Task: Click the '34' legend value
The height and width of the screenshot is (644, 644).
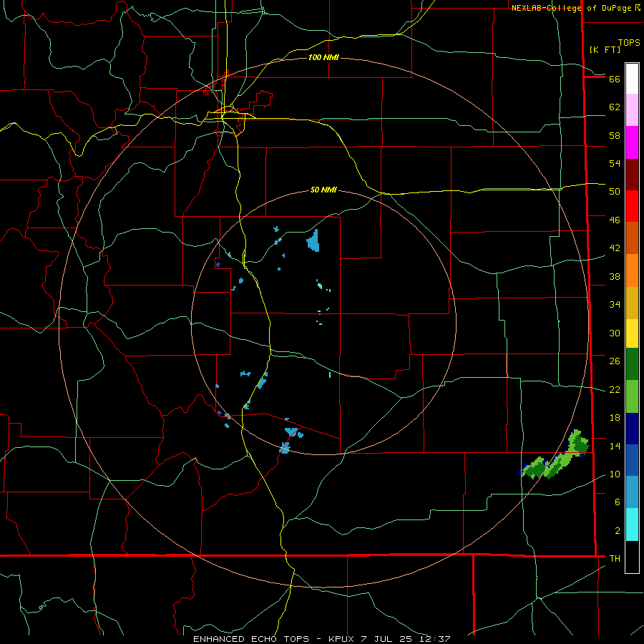Action: click(615, 304)
